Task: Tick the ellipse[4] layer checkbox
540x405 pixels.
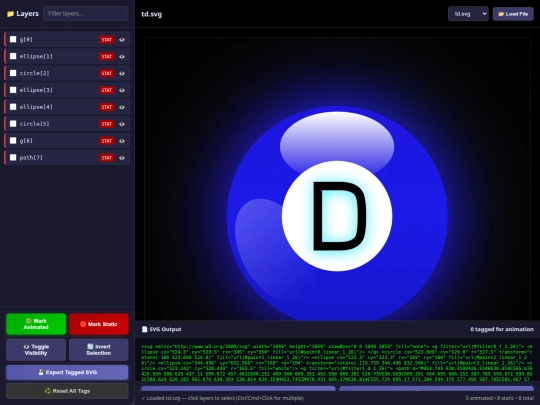Action: click(13, 107)
